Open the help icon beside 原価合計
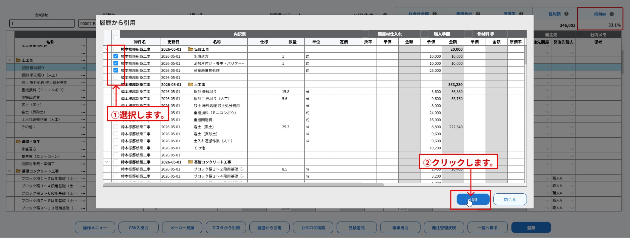This screenshot has height=242, width=644. coord(478,14)
